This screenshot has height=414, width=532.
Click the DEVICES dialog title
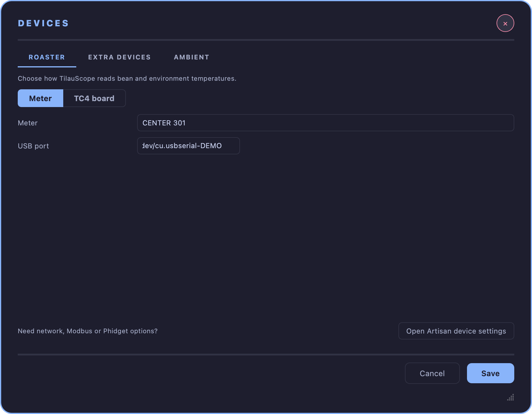tap(43, 23)
